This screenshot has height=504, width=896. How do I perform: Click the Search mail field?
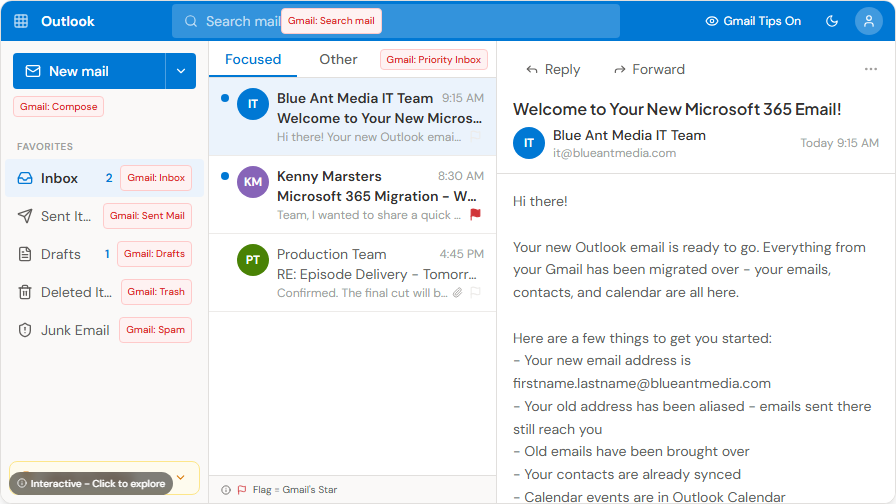395,21
